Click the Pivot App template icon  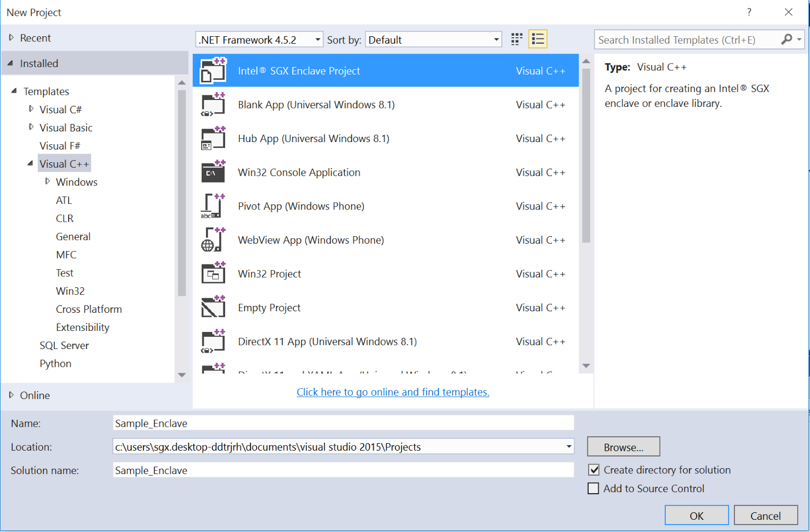coord(213,206)
